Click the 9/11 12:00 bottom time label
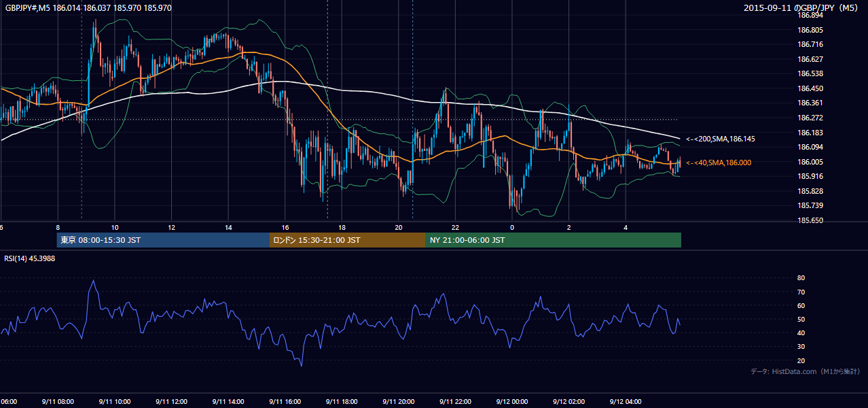Image resolution: width=868 pixels, height=408 pixels. pos(171,402)
